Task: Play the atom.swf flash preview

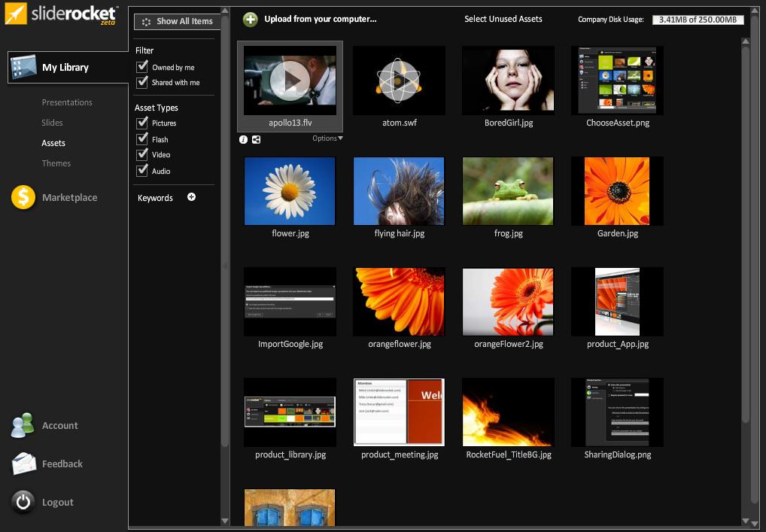Action: click(x=399, y=81)
